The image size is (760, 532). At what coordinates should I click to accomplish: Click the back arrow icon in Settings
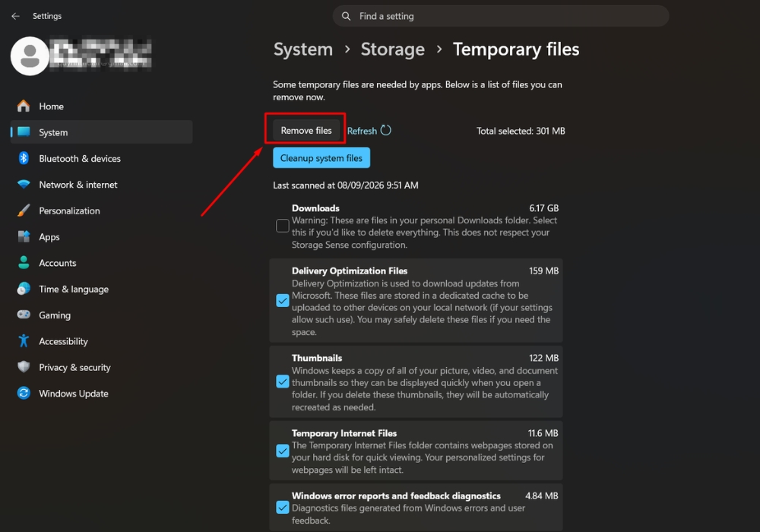[x=15, y=16]
